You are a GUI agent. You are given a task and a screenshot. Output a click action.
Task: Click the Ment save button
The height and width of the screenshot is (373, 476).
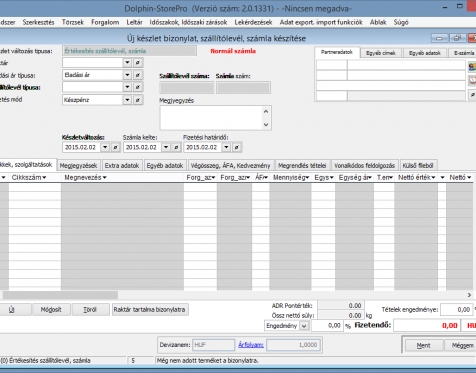pyautogui.click(x=423, y=346)
